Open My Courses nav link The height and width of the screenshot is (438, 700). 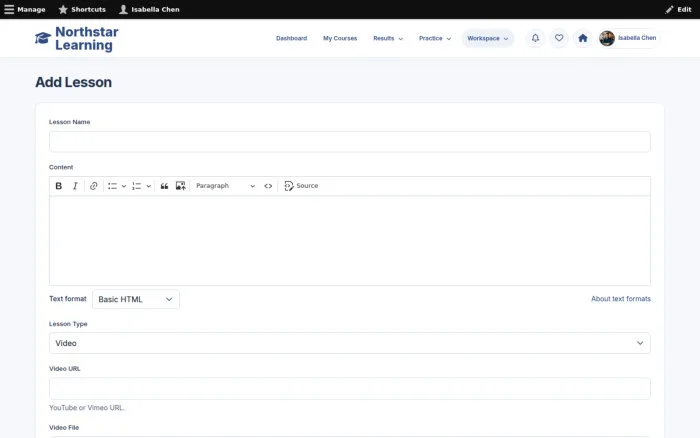click(x=340, y=38)
